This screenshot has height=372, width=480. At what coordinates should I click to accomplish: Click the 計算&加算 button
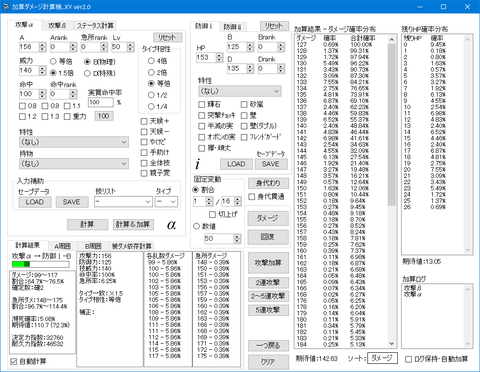[133, 224]
